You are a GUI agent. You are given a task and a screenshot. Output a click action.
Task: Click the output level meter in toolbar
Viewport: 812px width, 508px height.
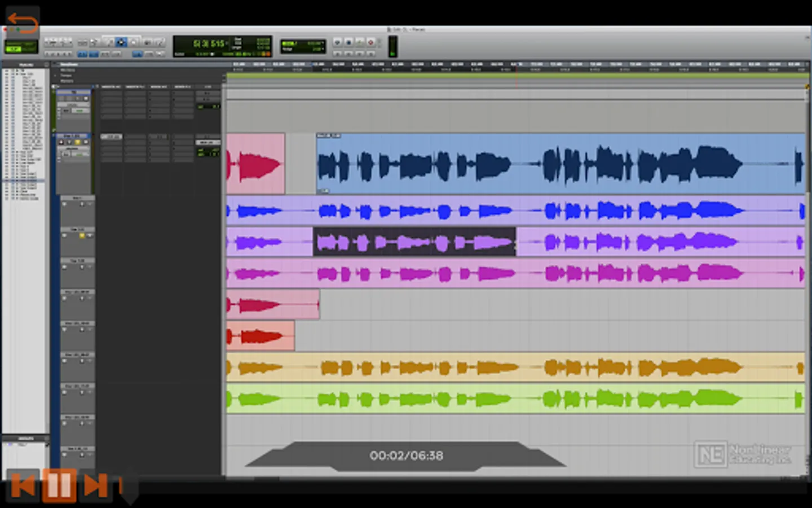393,46
